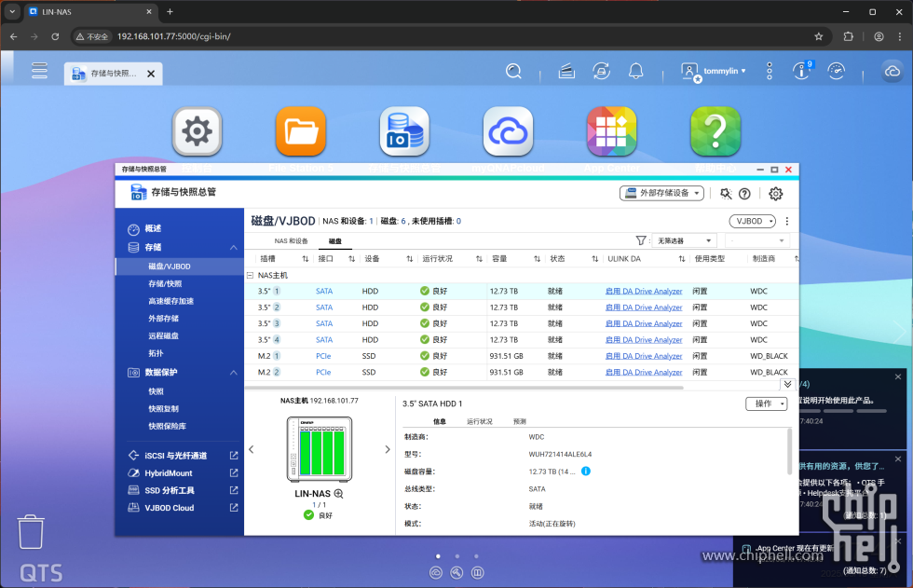
Task: Show previous NAS with left arrow
Action: (252, 449)
